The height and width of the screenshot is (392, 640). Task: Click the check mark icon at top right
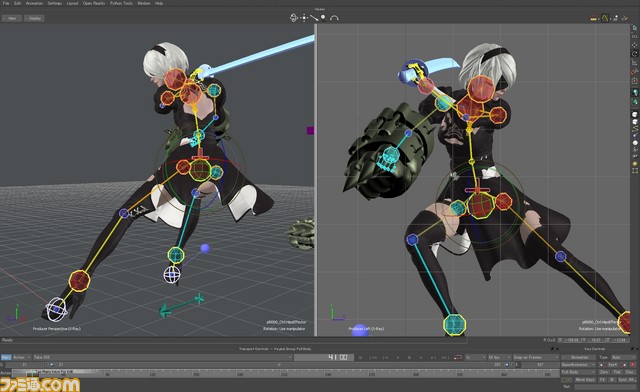(625, 18)
